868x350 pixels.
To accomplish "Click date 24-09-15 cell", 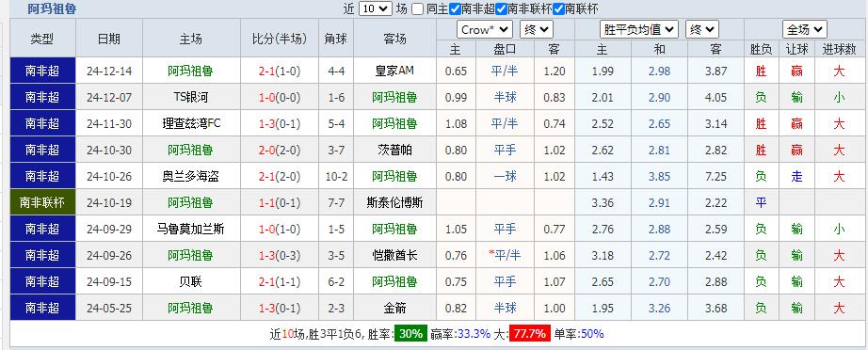I will tap(109, 282).
